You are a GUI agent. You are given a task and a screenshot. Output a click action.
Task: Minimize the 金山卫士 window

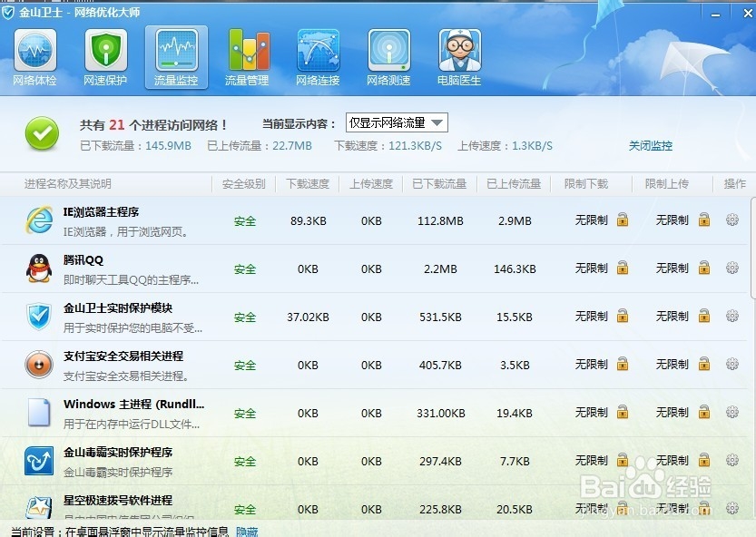[x=715, y=15]
